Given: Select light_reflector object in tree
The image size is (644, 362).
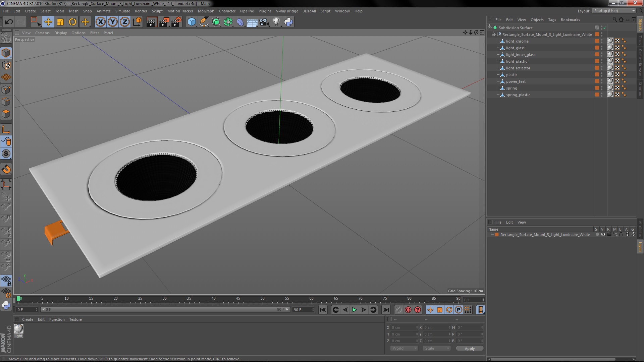Looking at the screenshot, I should pyautogui.click(x=518, y=68).
